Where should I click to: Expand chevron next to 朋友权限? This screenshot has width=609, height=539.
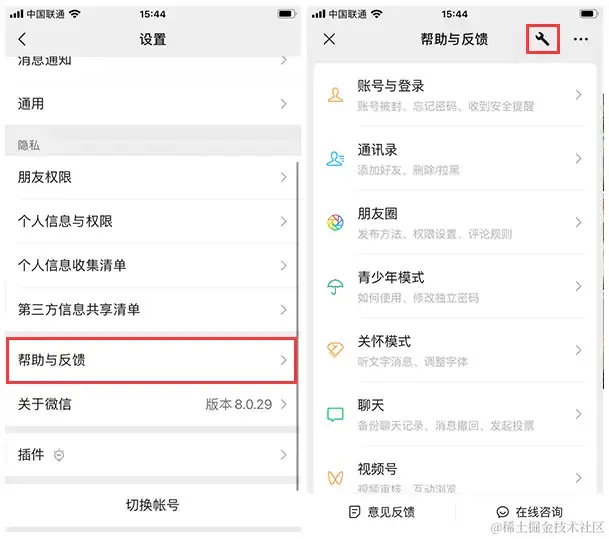(284, 177)
